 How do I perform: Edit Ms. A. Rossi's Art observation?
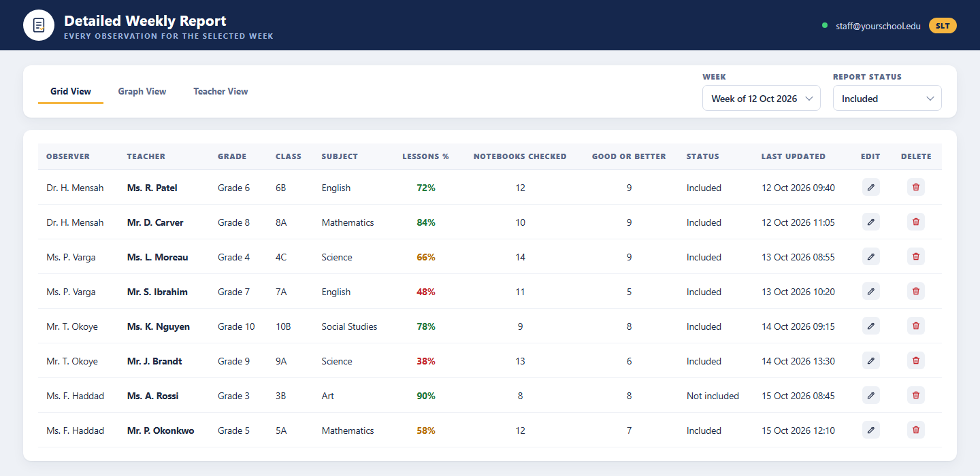coord(870,395)
